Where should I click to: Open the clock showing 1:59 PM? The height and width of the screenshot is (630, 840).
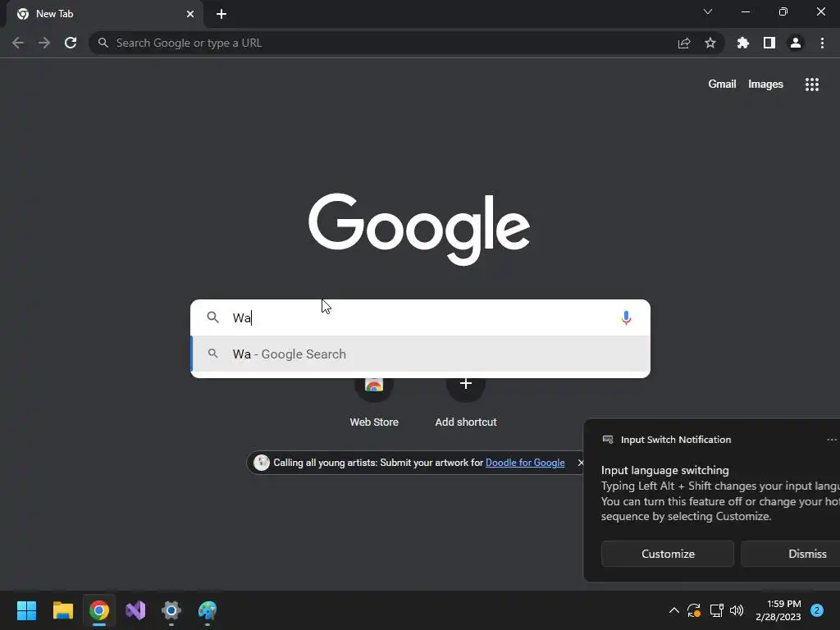point(778,610)
